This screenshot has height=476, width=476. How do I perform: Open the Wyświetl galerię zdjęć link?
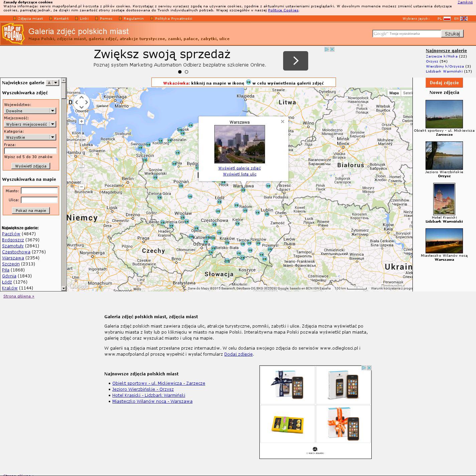(x=239, y=168)
